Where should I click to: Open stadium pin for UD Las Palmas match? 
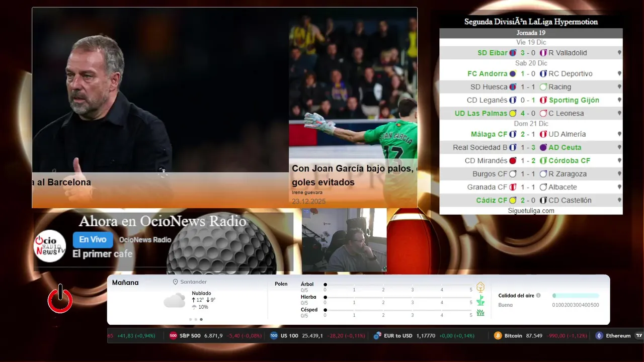(x=619, y=113)
